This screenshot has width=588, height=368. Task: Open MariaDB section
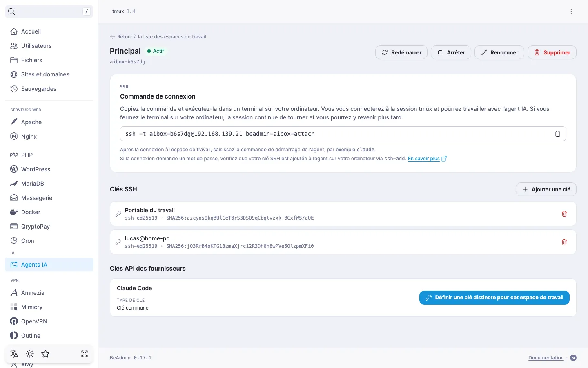pyautogui.click(x=49, y=184)
